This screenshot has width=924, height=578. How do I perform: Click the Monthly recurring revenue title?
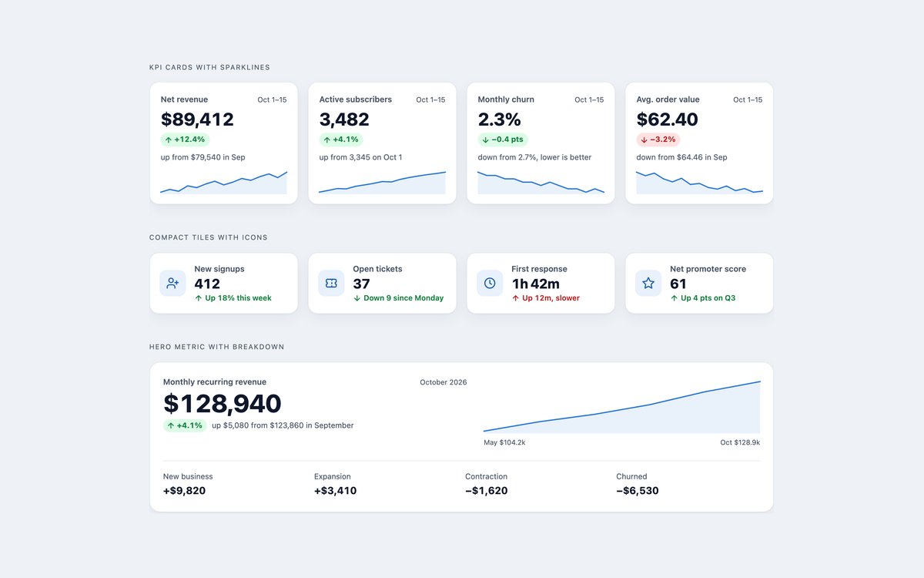tap(215, 382)
